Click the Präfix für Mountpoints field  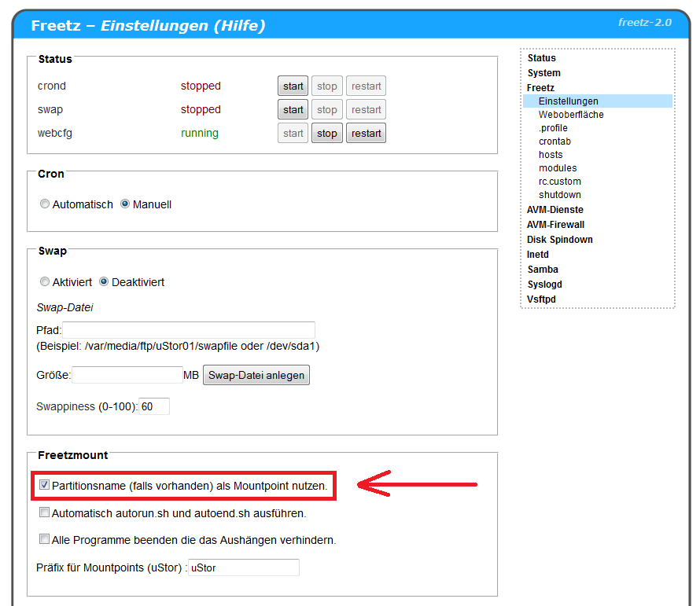click(x=244, y=567)
